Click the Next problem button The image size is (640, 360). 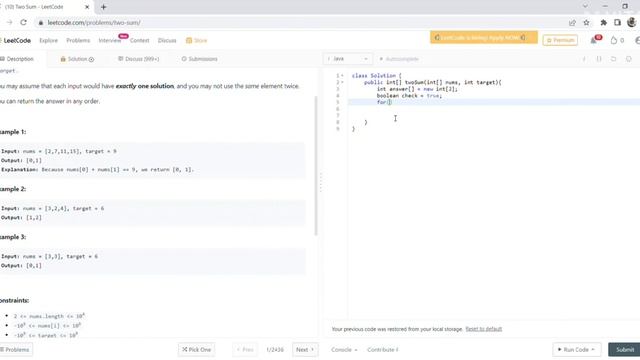point(305,350)
